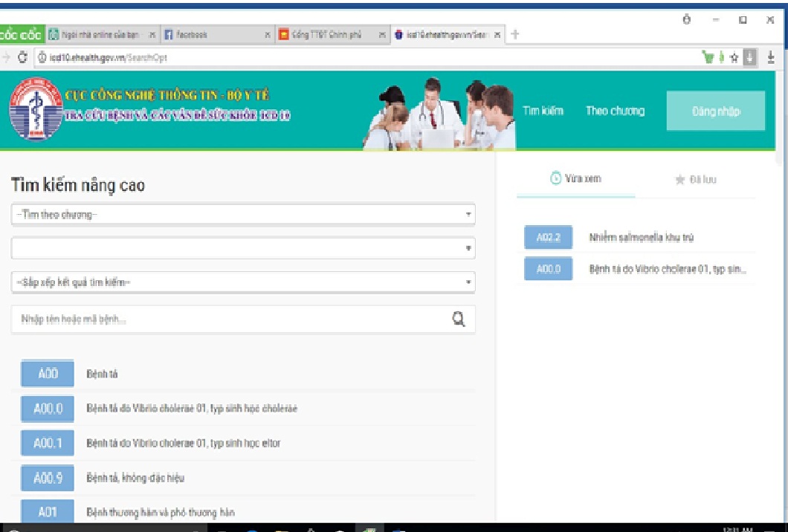
Task: Open the Đã lưu tab
Action: point(696,179)
